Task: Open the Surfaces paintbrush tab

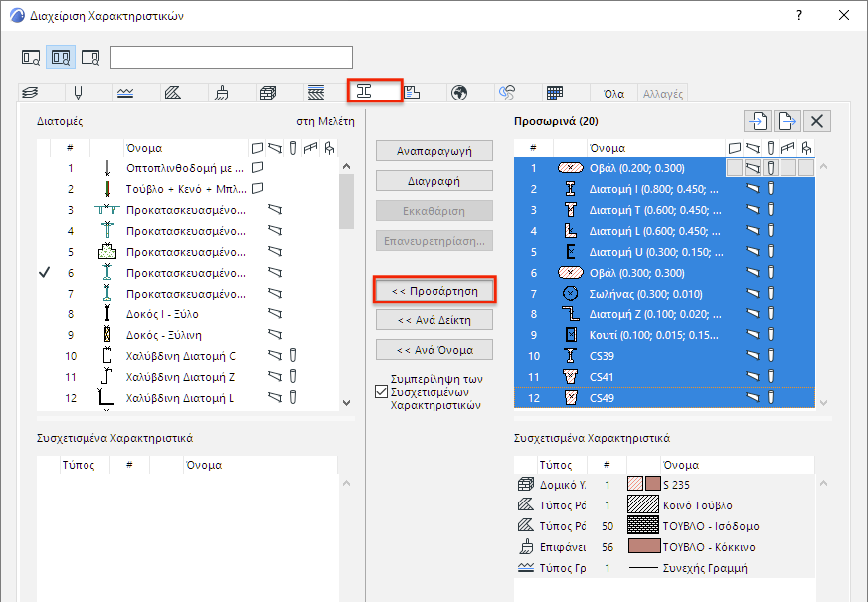Action: [x=221, y=93]
